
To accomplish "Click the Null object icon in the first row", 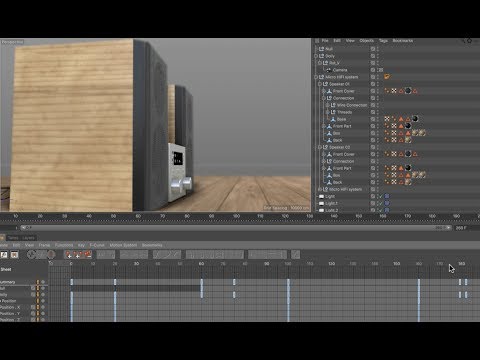I will click(x=321, y=49).
